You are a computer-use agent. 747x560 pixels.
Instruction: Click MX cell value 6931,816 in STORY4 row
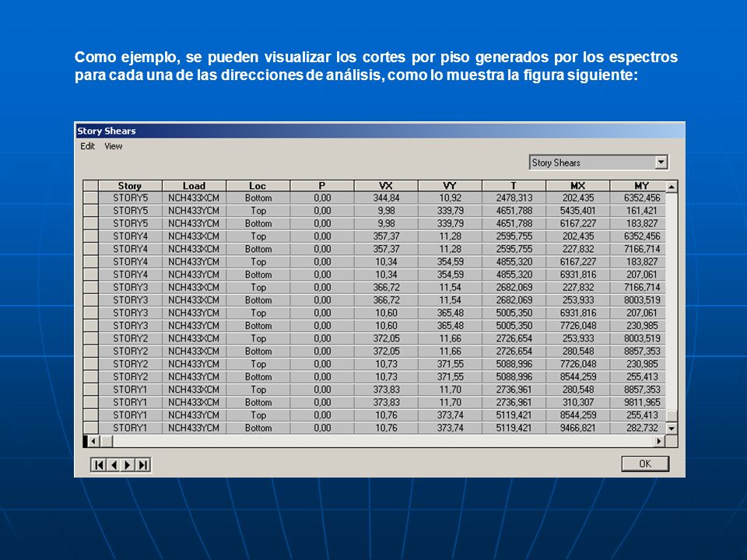pyautogui.click(x=578, y=275)
